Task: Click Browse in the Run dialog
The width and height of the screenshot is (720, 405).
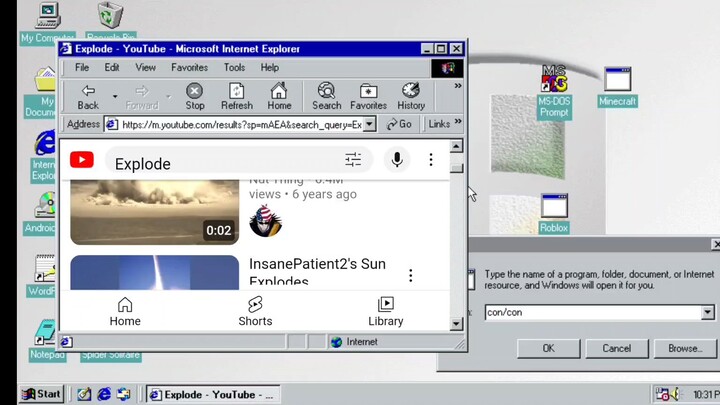Action: click(685, 349)
